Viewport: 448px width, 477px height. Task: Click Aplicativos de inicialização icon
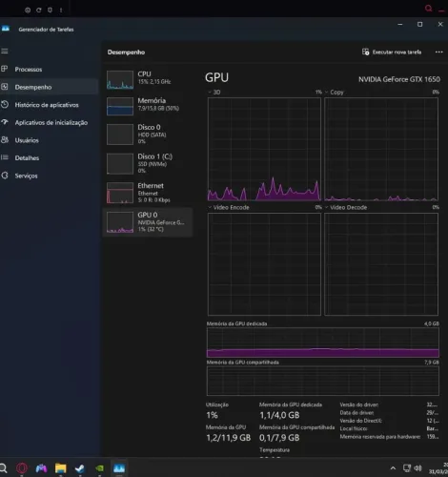(5, 122)
